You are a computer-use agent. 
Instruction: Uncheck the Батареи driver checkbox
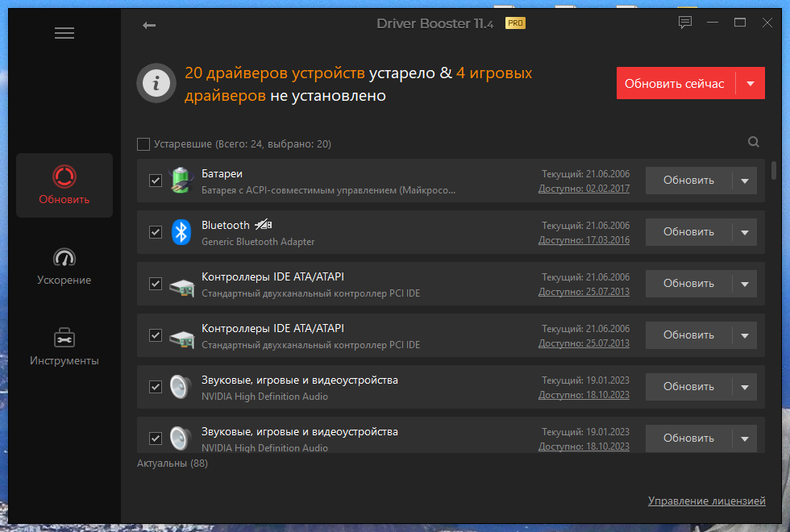(155, 181)
